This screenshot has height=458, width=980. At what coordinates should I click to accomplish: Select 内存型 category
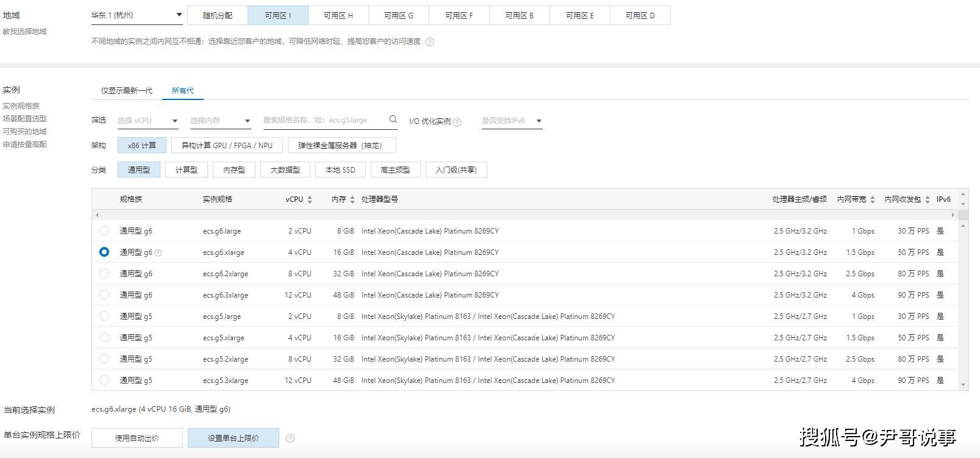pos(234,170)
